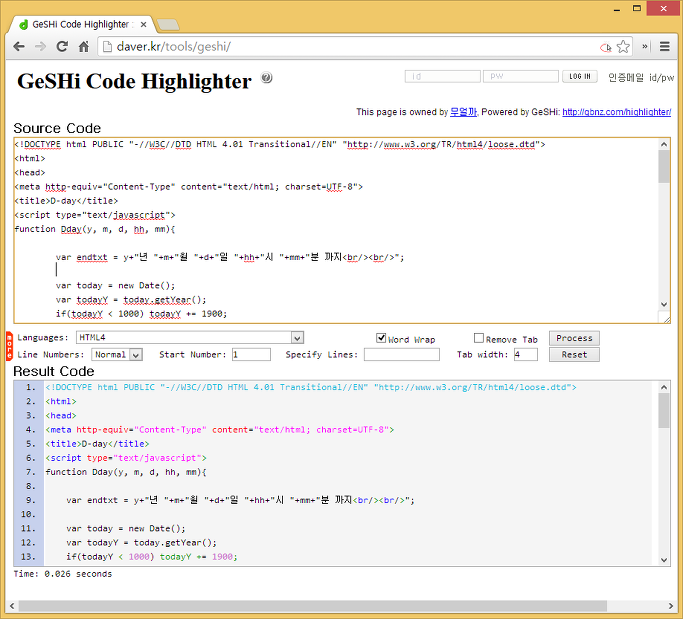
Task: Bookmark this page with the star icon
Action: pos(623,47)
